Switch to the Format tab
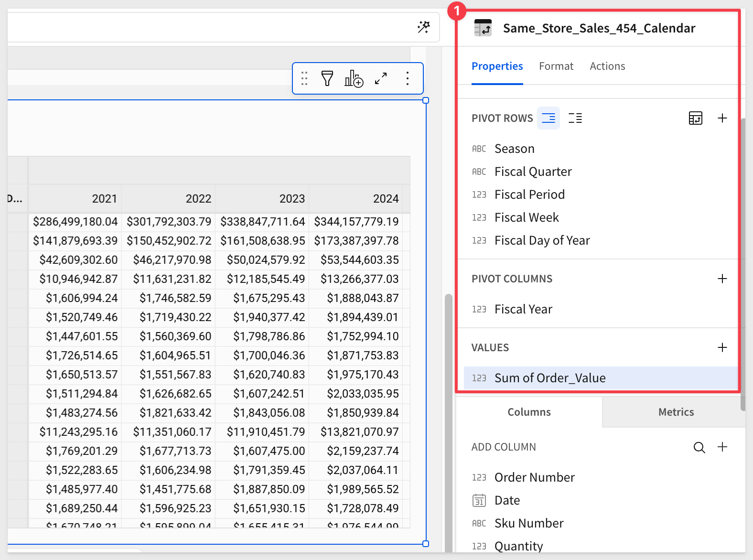The image size is (753, 560). click(x=556, y=66)
